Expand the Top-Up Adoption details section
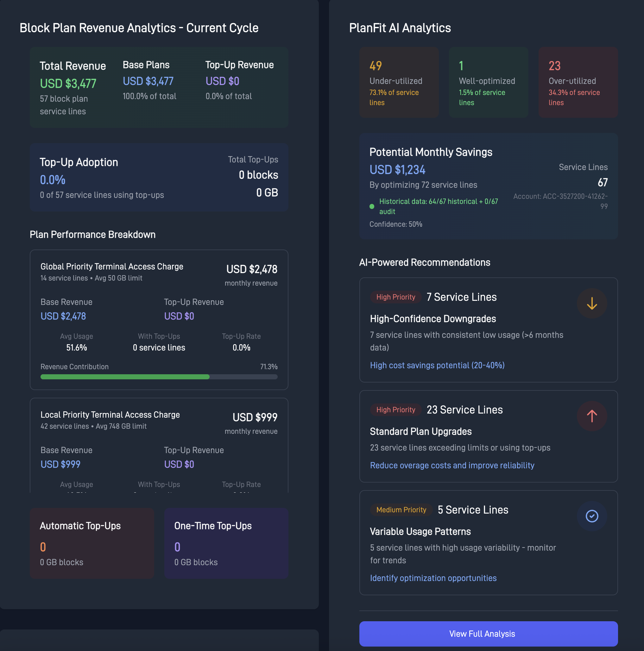Screen dimensions: 644x651 159,178
